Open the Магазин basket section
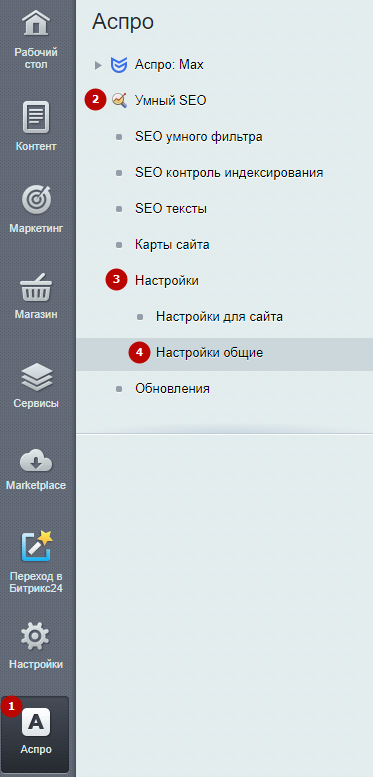373x777 pixels. click(x=36, y=295)
